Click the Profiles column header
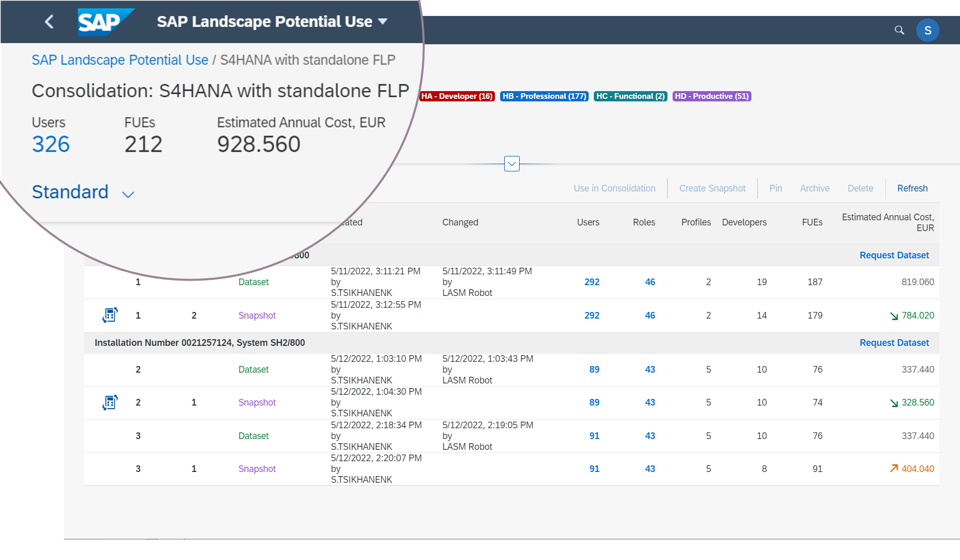960x560 pixels. [x=696, y=222]
